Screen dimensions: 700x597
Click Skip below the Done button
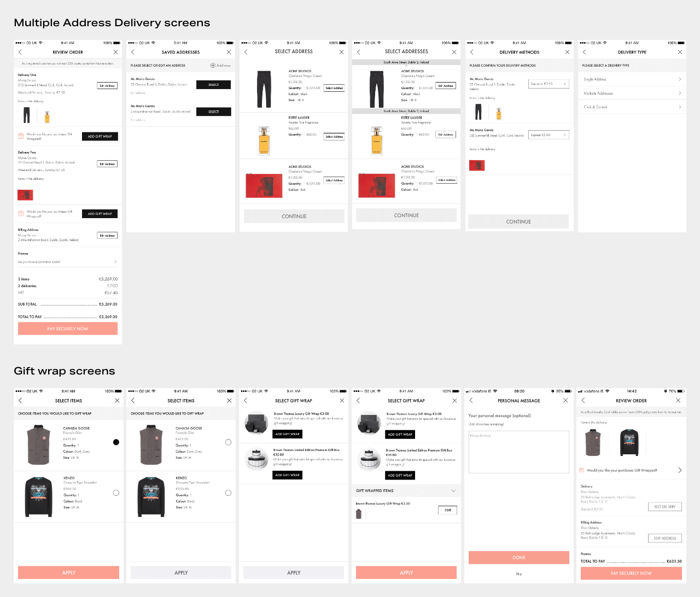pyautogui.click(x=518, y=574)
